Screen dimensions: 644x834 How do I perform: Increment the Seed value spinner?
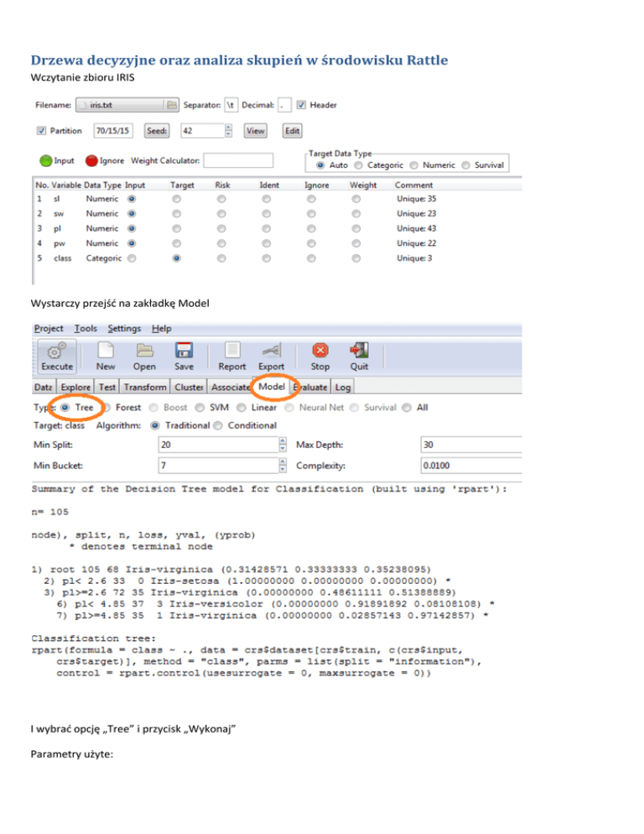(229, 128)
